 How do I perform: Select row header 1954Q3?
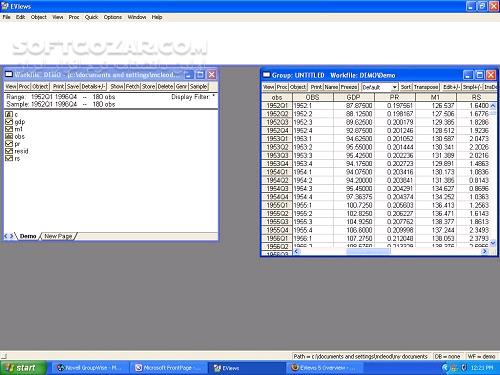(277, 189)
